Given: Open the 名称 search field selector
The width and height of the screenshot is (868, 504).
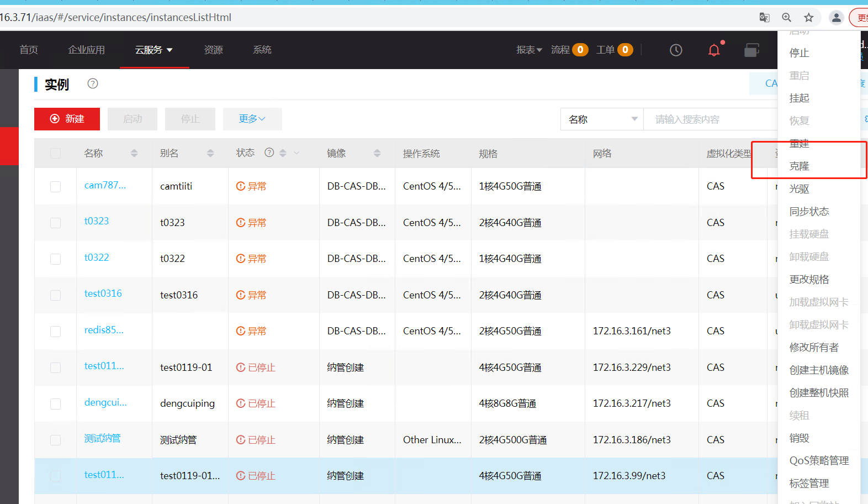Looking at the screenshot, I should click(602, 119).
